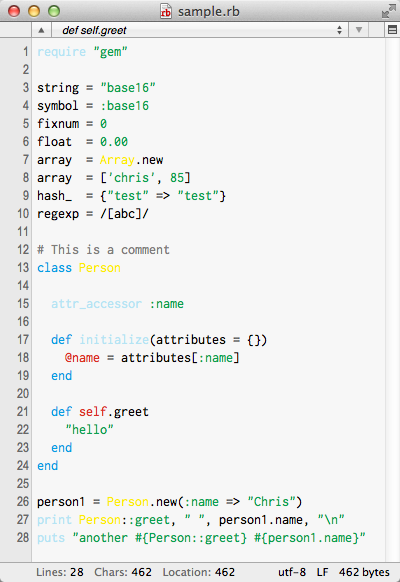Click the "Location: 462" status text
400x582 pixels.
point(199,572)
